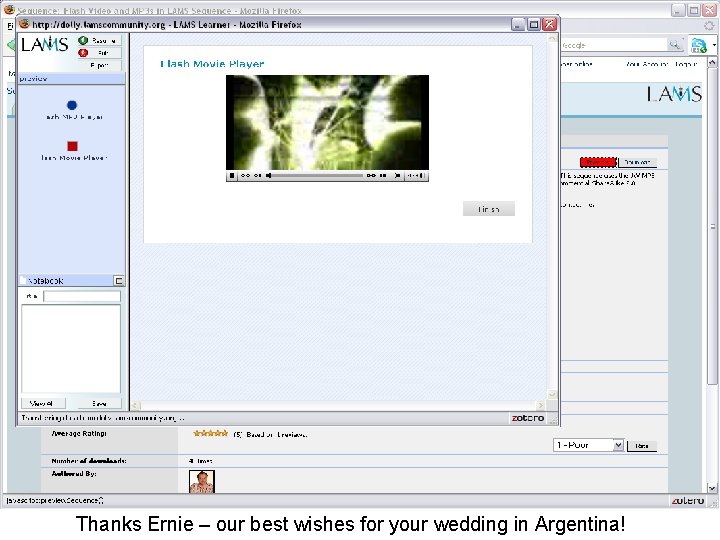Click the Logout link in background page

[x=686, y=64]
